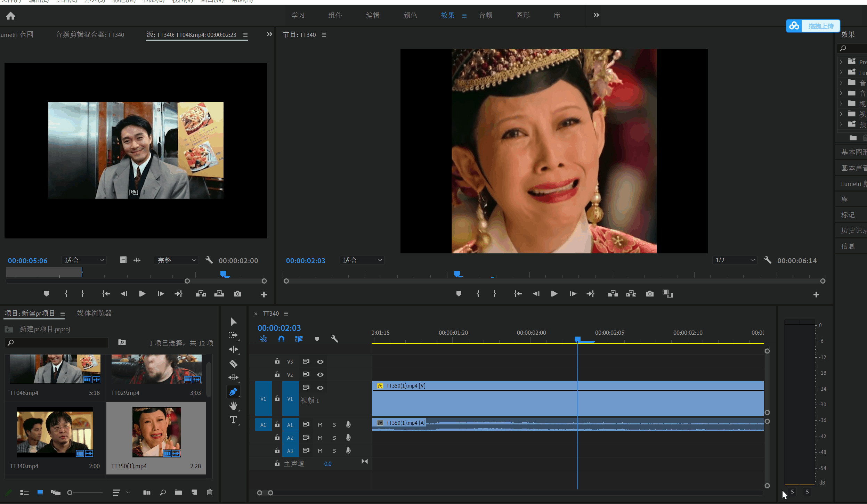Screen dimensions: 867x504
Task: Toggle lock on the V2 track
Action: pyautogui.click(x=277, y=374)
